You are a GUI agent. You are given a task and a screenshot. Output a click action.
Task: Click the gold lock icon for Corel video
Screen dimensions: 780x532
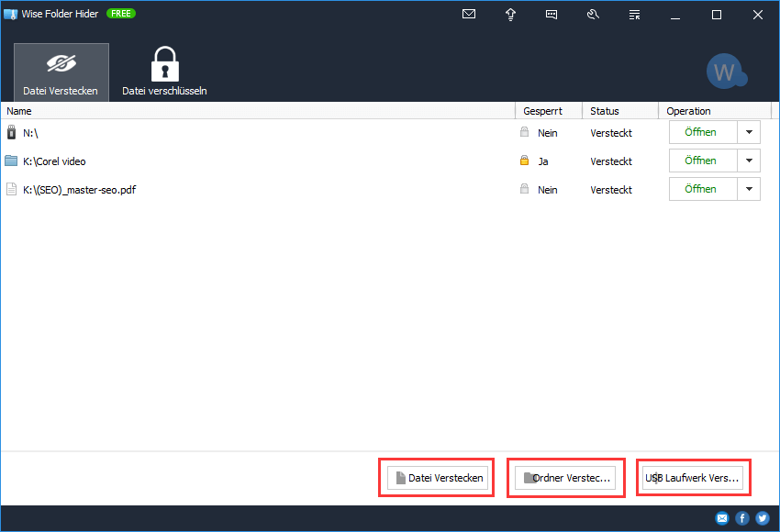point(524,161)
